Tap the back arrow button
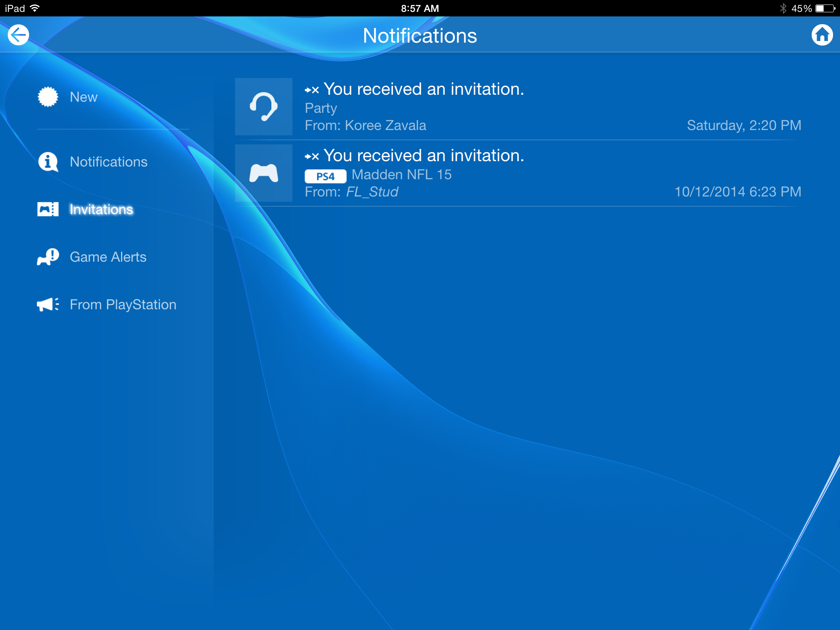 (18, 35)
